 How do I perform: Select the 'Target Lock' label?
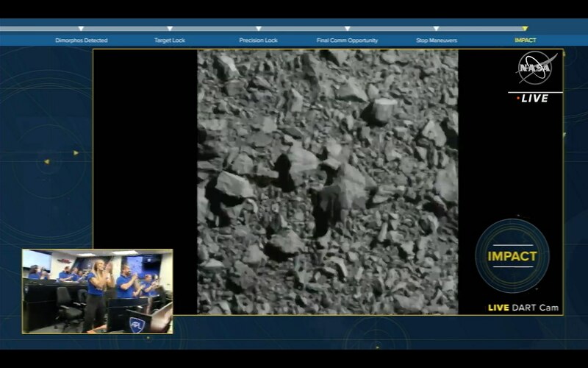(x=170, y=40)
